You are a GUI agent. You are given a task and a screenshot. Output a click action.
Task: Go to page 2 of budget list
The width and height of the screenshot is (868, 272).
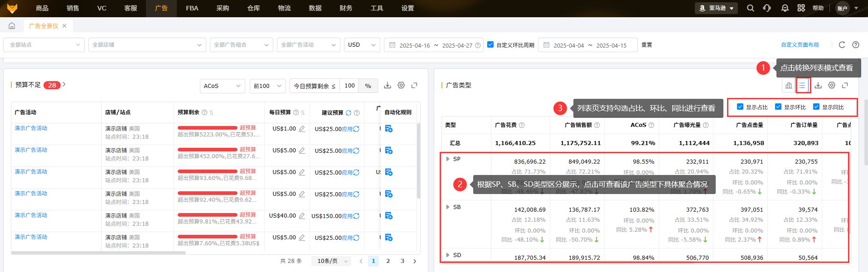(388, 261)
